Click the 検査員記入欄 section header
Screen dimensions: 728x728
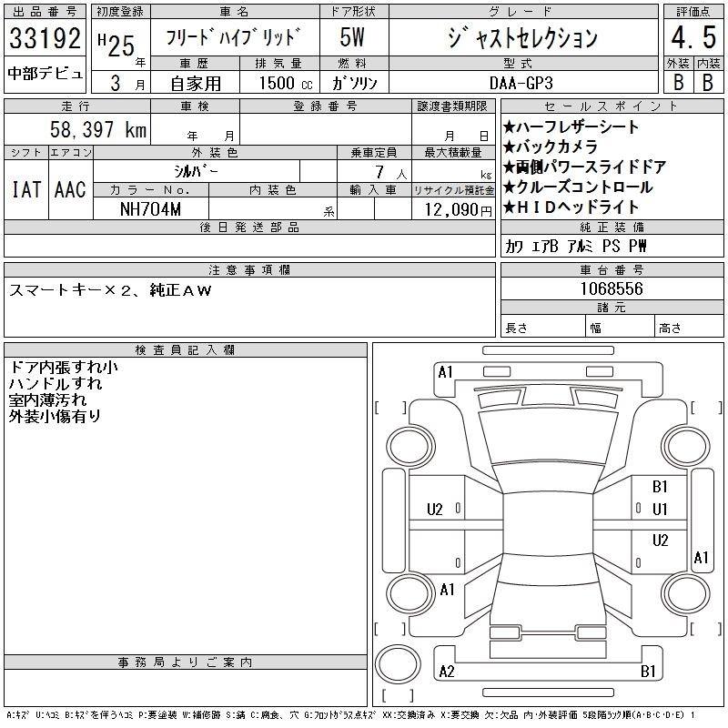click(x=186, y=350)
